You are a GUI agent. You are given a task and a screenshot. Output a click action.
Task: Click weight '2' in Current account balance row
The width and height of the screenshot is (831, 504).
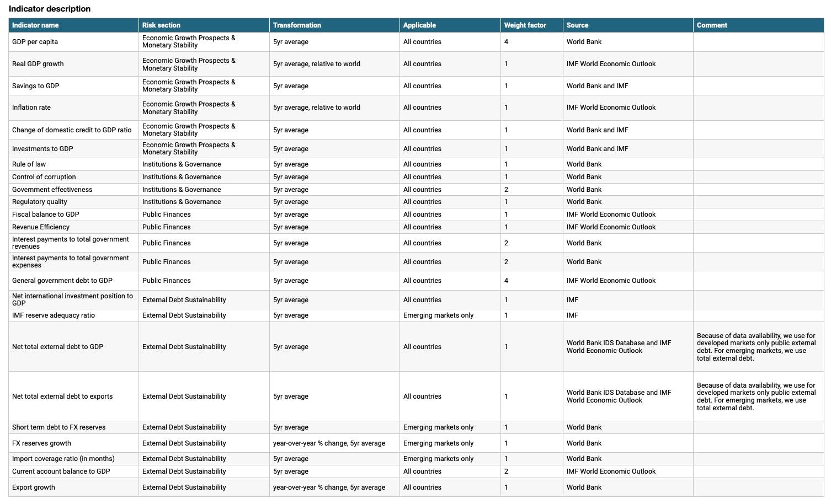507,471
